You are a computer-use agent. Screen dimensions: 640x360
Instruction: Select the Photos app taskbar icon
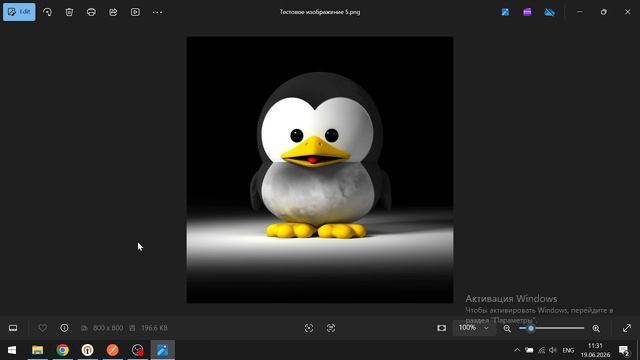162,350
